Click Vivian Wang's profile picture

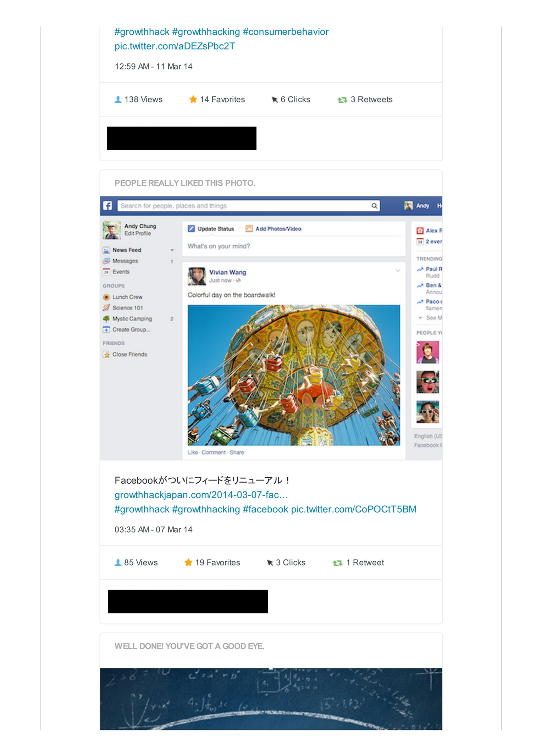point(197,276)
